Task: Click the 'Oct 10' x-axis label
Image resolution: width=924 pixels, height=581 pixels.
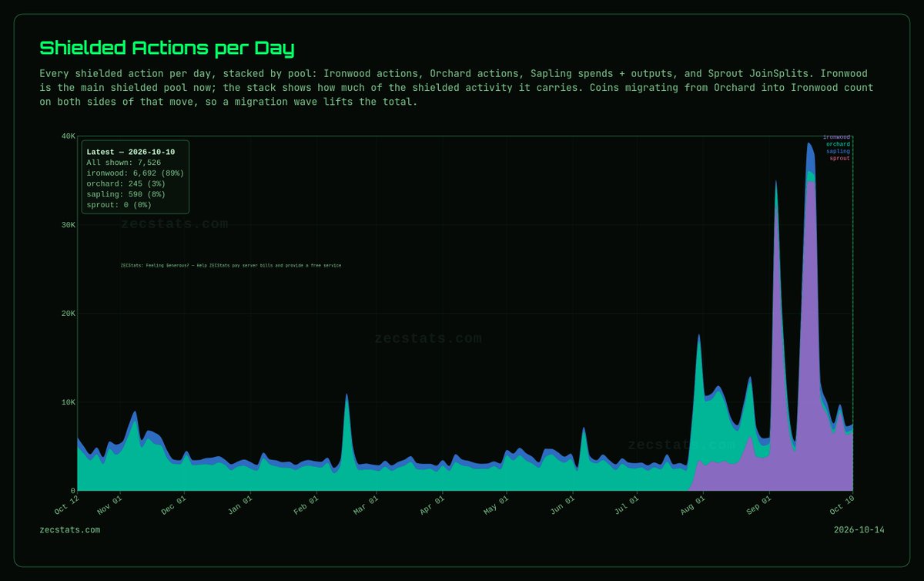Action: pyautogui.click(x=840, y=506)
